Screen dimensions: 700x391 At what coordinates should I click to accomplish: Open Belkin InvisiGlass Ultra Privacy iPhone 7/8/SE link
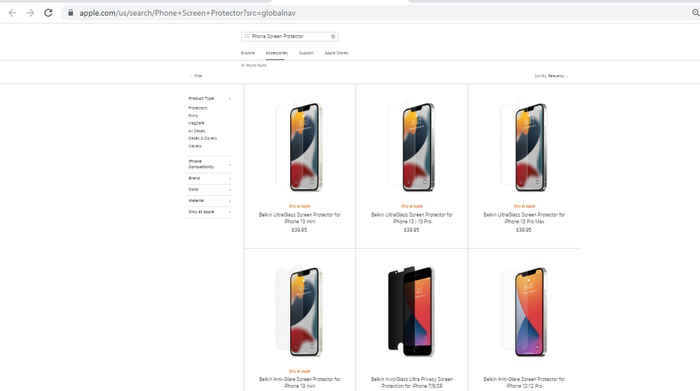click(x=412, y=383)
